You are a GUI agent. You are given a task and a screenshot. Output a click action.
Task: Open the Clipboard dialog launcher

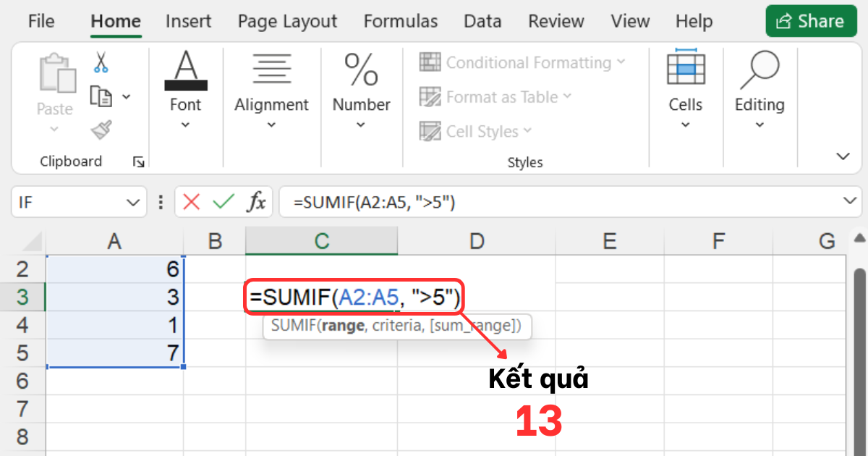coord(138,163)
